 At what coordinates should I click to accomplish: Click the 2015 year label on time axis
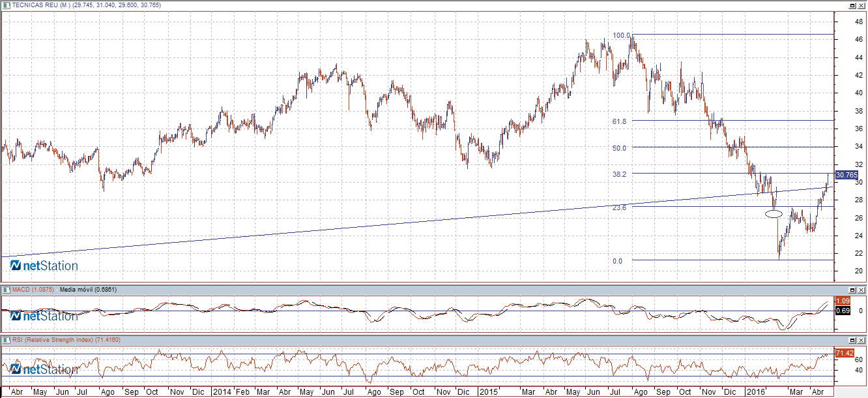tap(488, 392)
